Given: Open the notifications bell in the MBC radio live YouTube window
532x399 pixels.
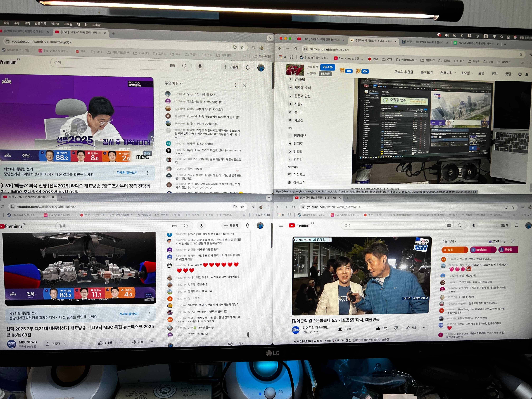Looking at the screenshot, I should point(248,67).
